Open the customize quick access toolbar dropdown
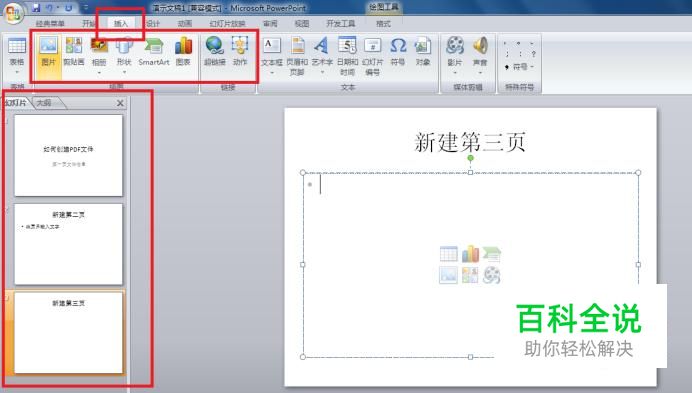692x393 pixels. coord(86,8)
